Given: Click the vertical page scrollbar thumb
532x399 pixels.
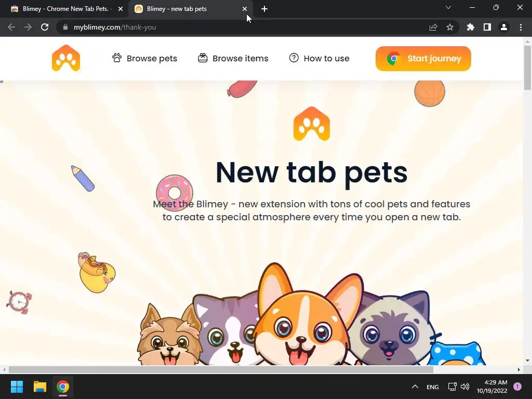Looking at the screenshot, I should point(527,68).
